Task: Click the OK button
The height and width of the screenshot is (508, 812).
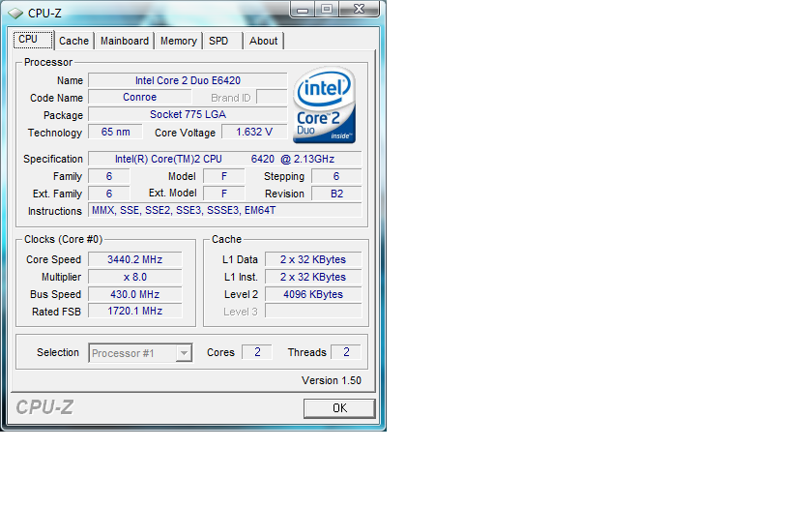Action: coord(339,408)
